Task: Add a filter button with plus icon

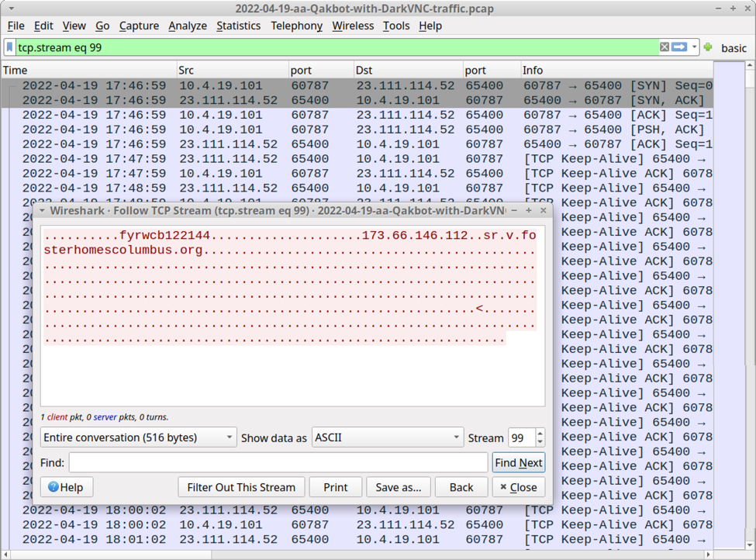Action: tap(708, 47)
